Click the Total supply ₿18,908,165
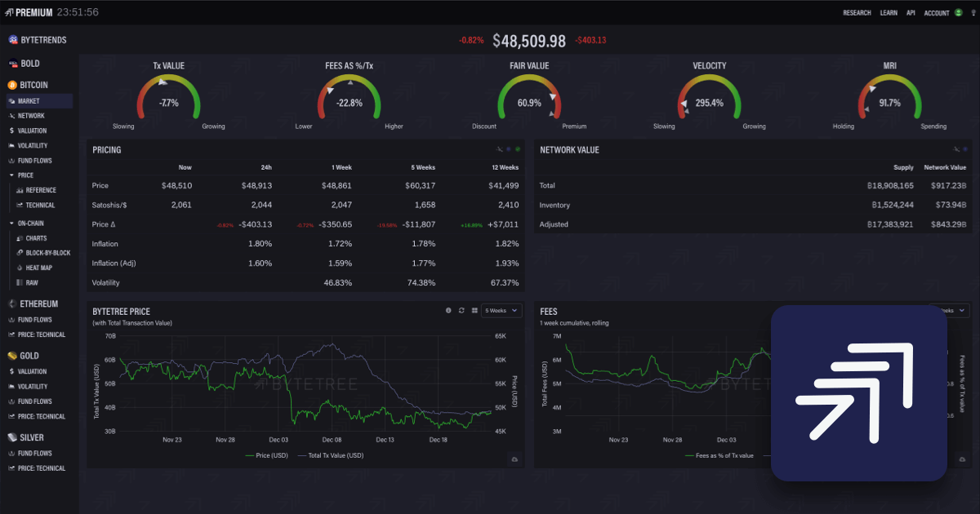The image size is (980, 514). click(890, 186)
